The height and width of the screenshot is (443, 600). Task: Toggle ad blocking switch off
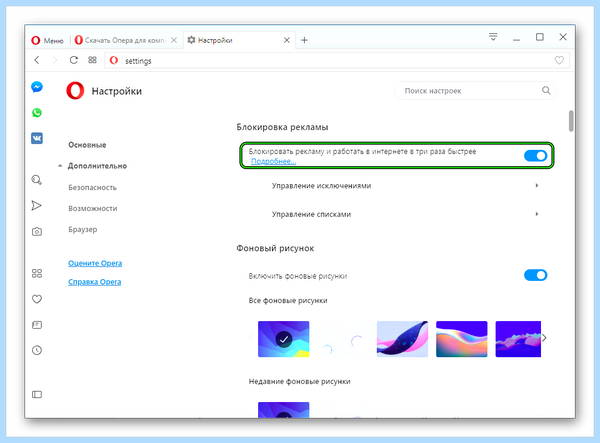535,156
